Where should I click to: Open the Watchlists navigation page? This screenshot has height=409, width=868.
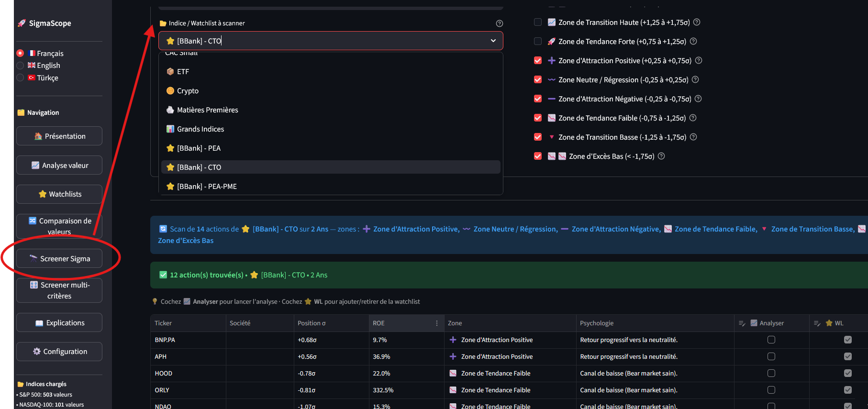coord(59,194)
